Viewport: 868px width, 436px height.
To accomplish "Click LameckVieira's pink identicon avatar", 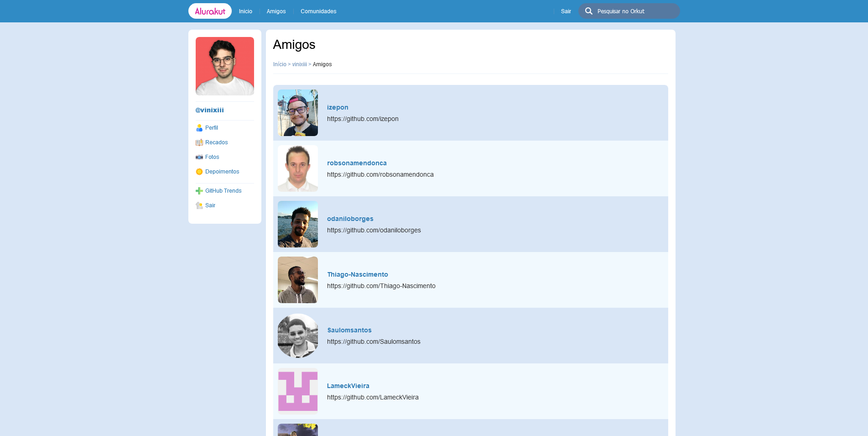I will [x=298, y=391].
